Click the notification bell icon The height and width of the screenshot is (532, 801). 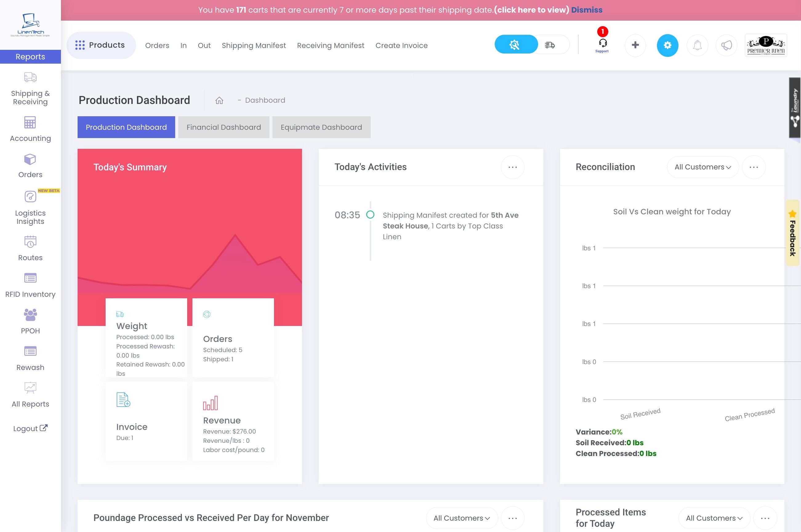coord(697,45)
